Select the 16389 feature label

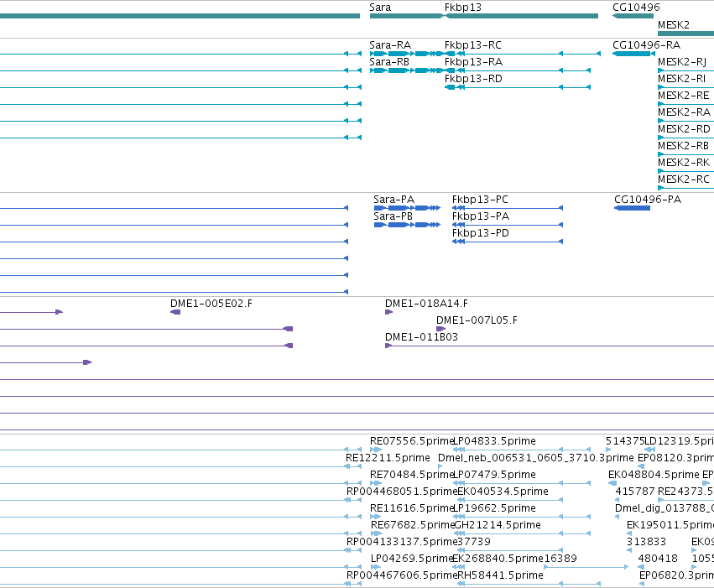(560, 559)
